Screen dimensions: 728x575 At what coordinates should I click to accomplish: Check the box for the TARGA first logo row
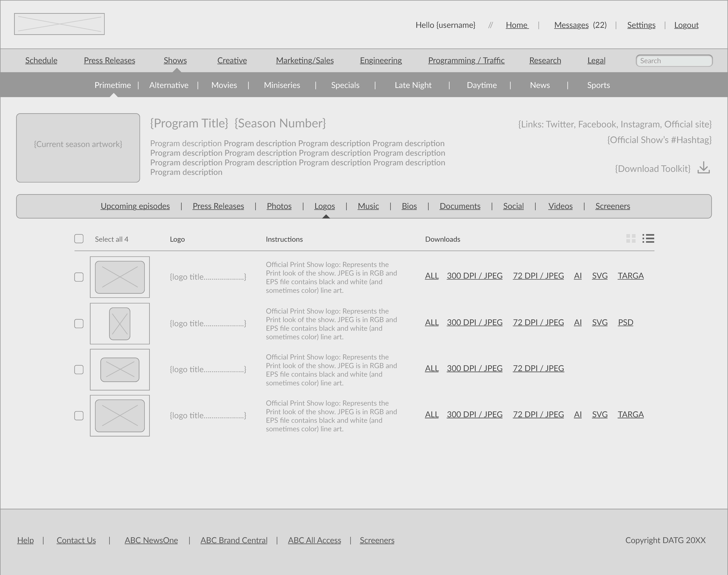[x=79, y=277]
